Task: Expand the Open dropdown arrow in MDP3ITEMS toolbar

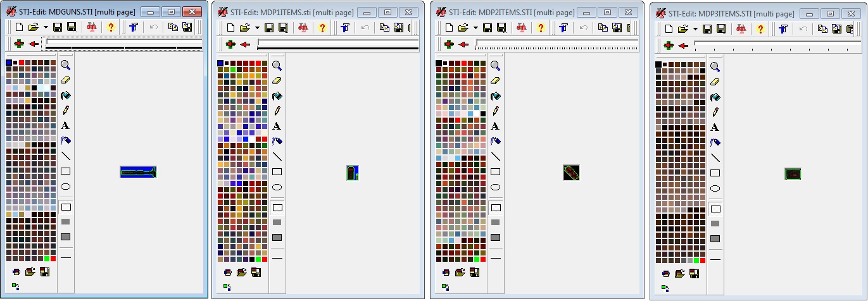Action: click(x=695, y=28)
